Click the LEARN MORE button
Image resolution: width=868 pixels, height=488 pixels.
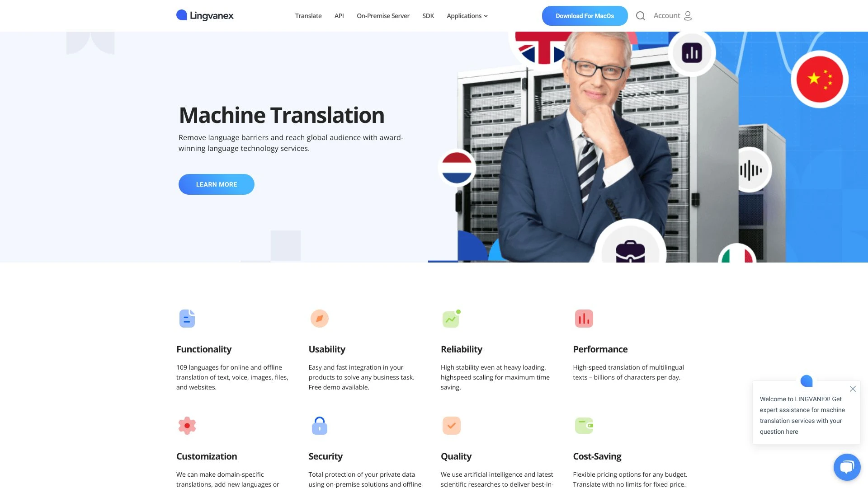pyautogui.click(x=217, y=184)
